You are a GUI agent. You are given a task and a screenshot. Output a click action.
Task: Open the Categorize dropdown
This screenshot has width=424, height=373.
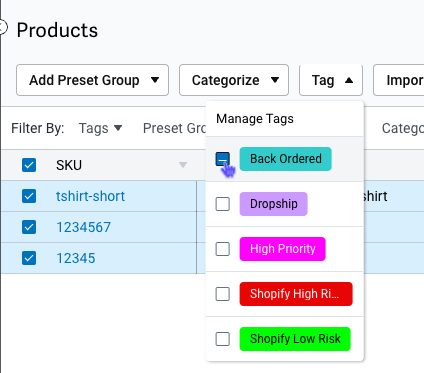234,80
